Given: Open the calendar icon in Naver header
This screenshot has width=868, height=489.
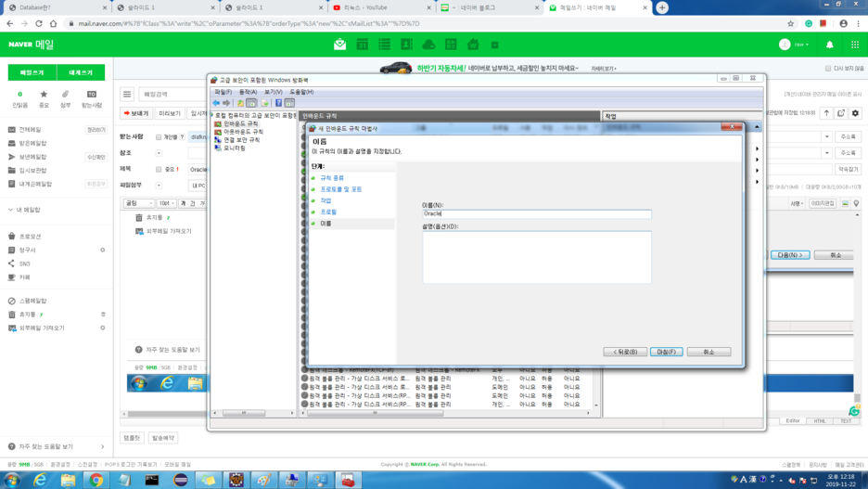Looking at the screenshot, I should (x=362, y=45).
